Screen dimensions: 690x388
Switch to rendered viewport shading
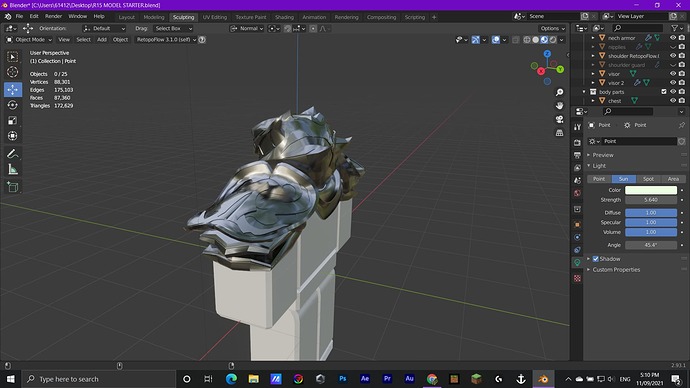coord(553,40)
